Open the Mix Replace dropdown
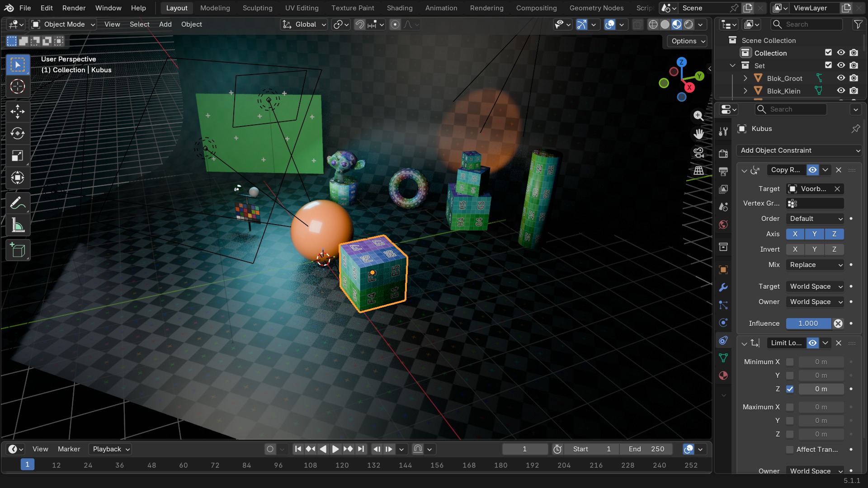The height and width of the screenshot is (488, 868). [815, 265]
